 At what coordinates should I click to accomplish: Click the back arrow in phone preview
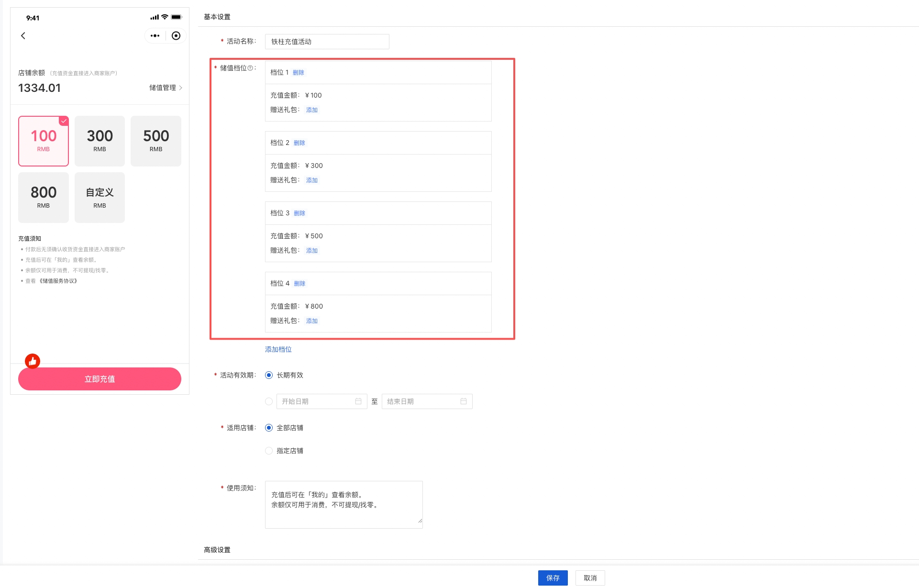click(23, 36)
